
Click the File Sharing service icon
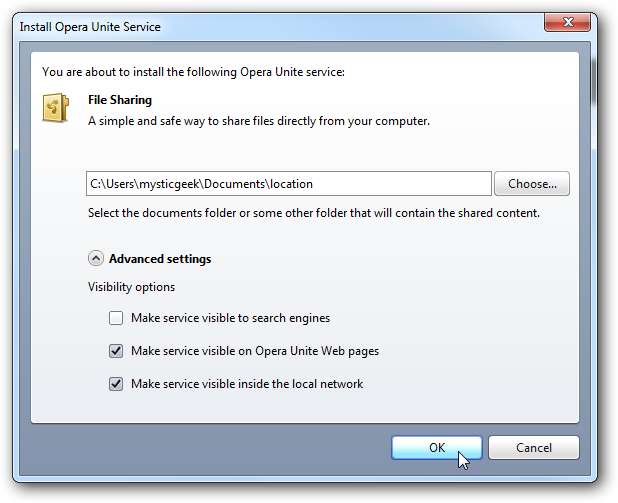point(56,109)
